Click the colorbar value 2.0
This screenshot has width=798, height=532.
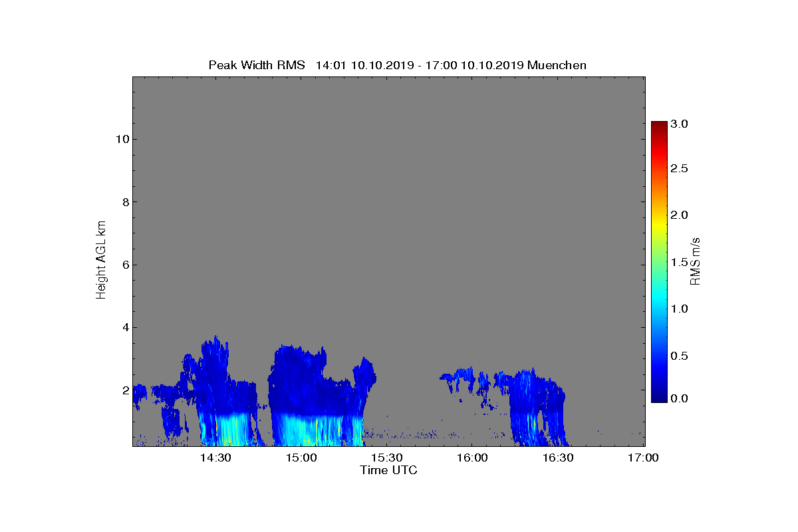679,215
